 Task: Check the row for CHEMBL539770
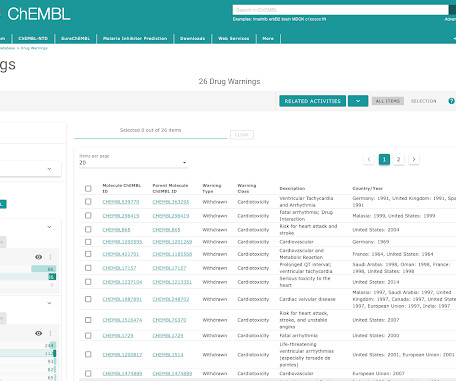(88, 202)
